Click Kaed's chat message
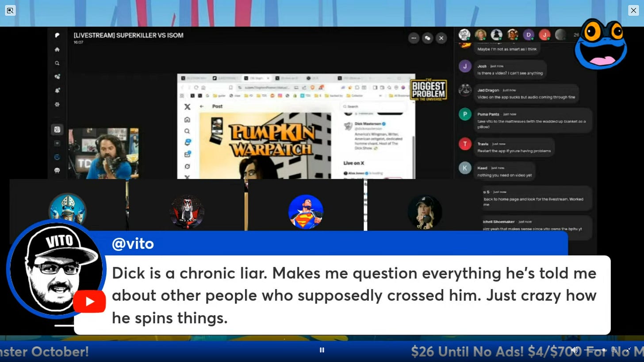Image resolution: width=644 pixels, height=362 pixels. (x=504, y=171)
